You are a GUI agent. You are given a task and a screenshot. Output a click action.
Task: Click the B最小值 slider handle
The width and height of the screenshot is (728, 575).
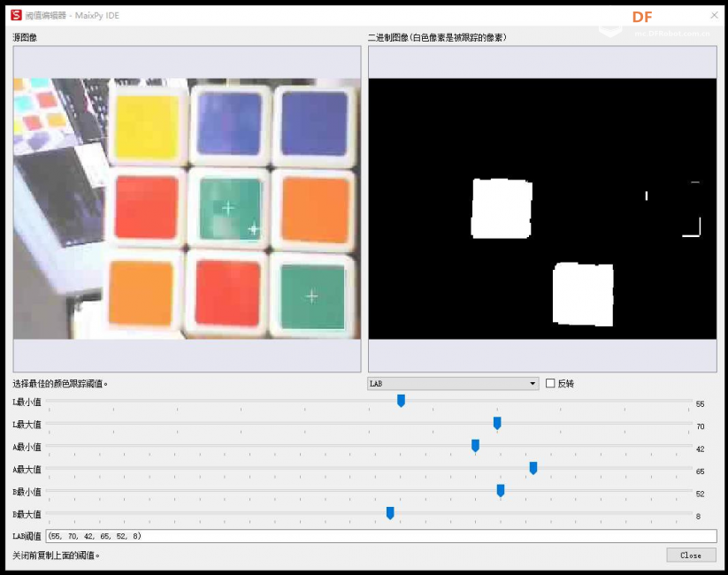click(501, 490)
